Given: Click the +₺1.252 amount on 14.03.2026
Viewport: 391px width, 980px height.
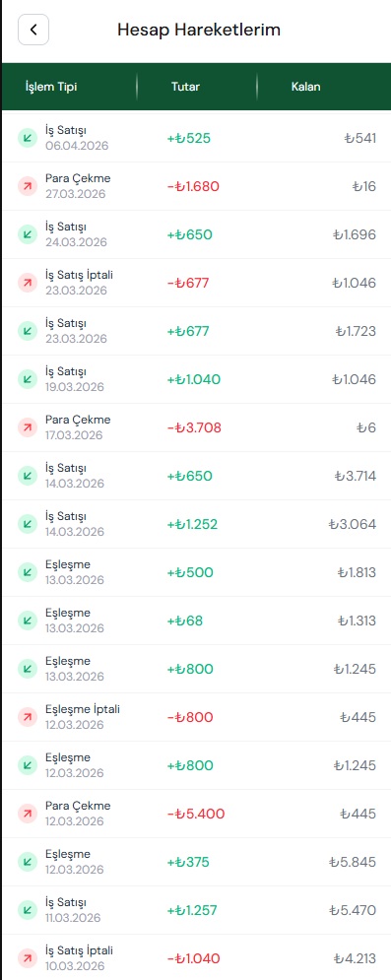Looking at the screenshot, I should [192, 524].
